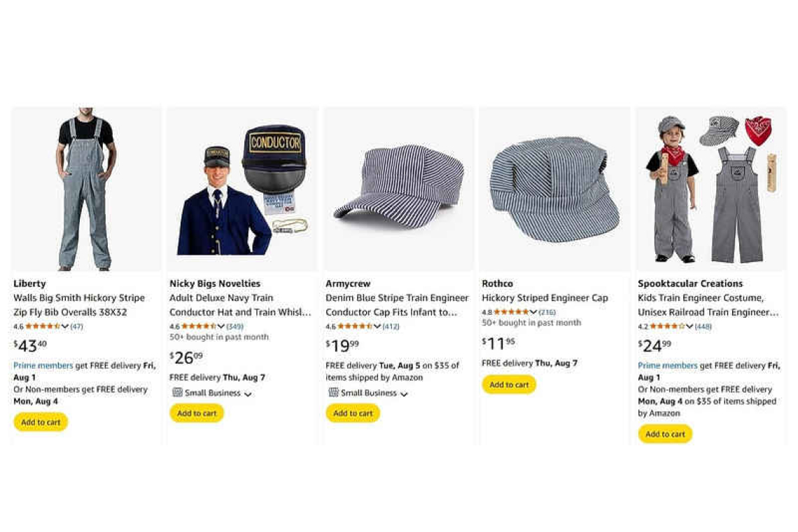View the 412 reviews for Armycrew cap
Image resolution: width=798 pixels, height=532 pixels.
click(391, 326)
